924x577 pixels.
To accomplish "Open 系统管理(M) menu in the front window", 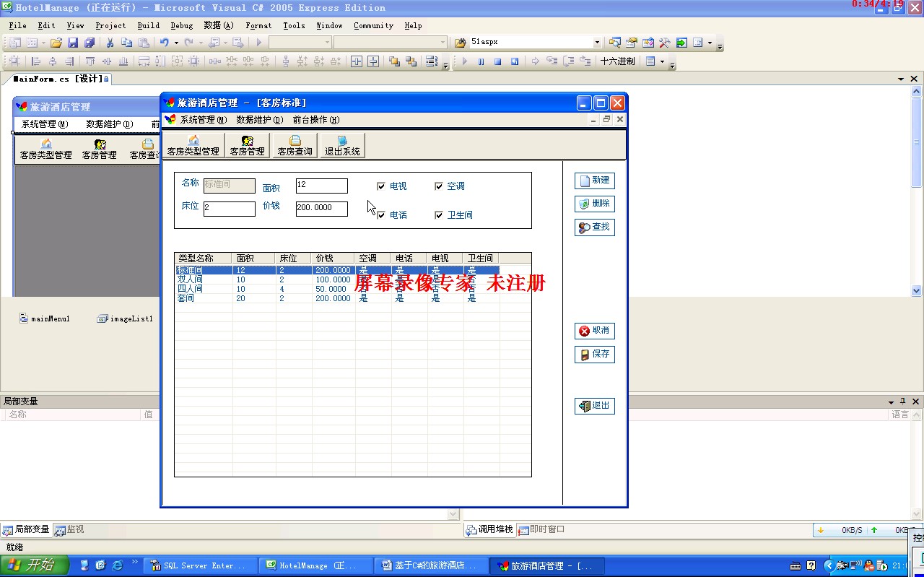I will tap(203, 120).
